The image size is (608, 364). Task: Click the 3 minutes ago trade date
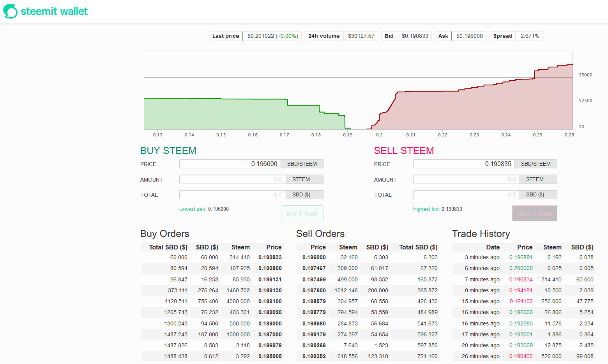[482, 258]
